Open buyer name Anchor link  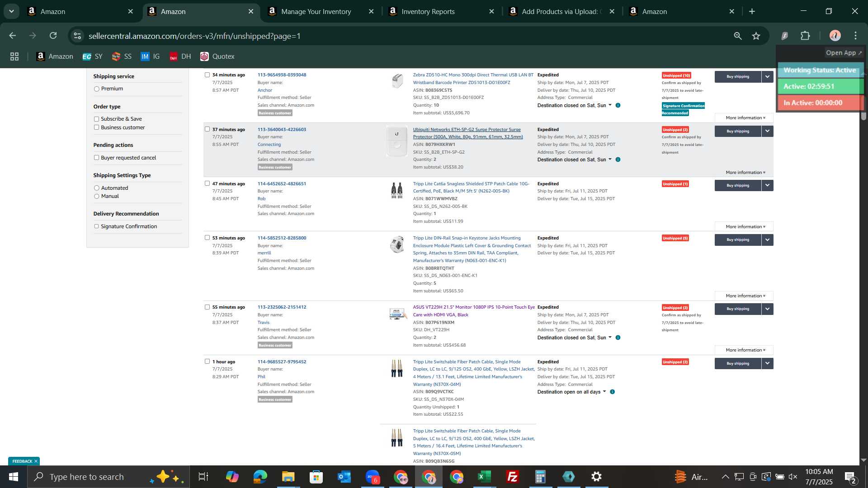[265, 90]
